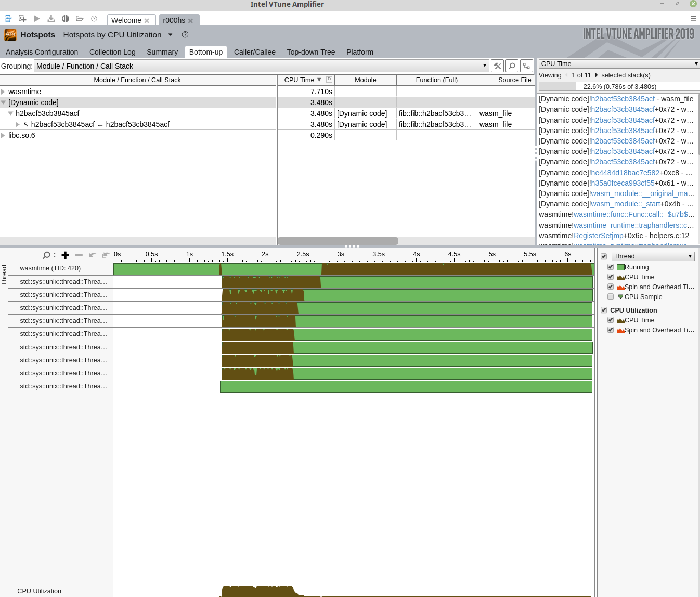Click the 22.6% stack contribution bar
Viewport: 700px width, 597px height.
click(619, 86)
